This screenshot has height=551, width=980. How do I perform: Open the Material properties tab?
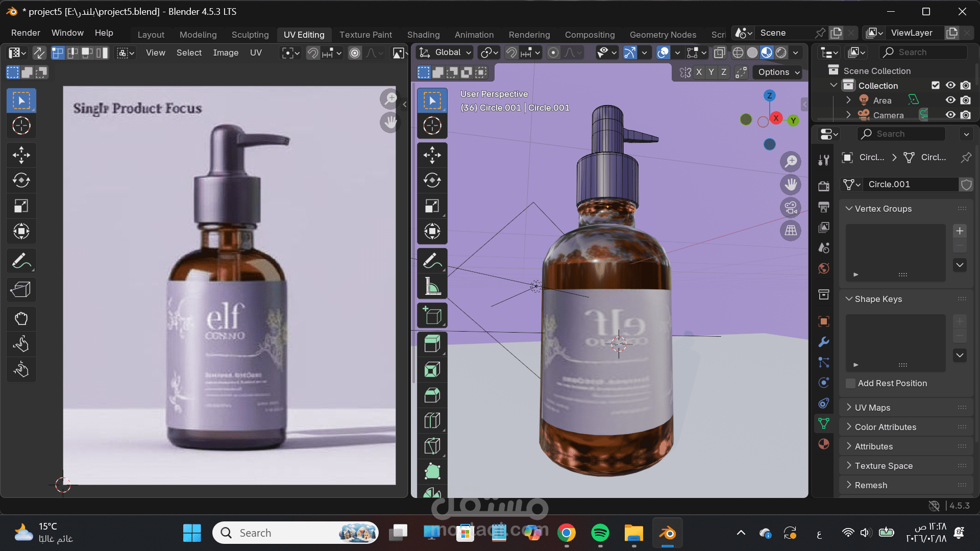823,444
